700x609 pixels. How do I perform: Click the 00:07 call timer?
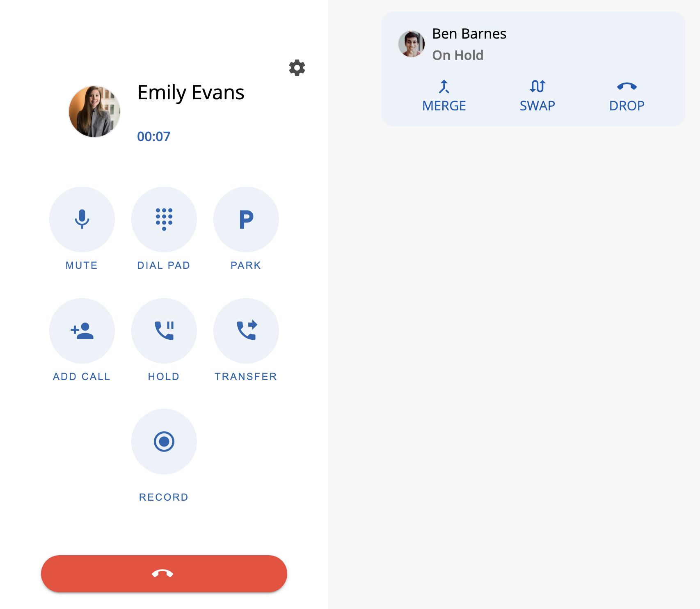(153, 137)
